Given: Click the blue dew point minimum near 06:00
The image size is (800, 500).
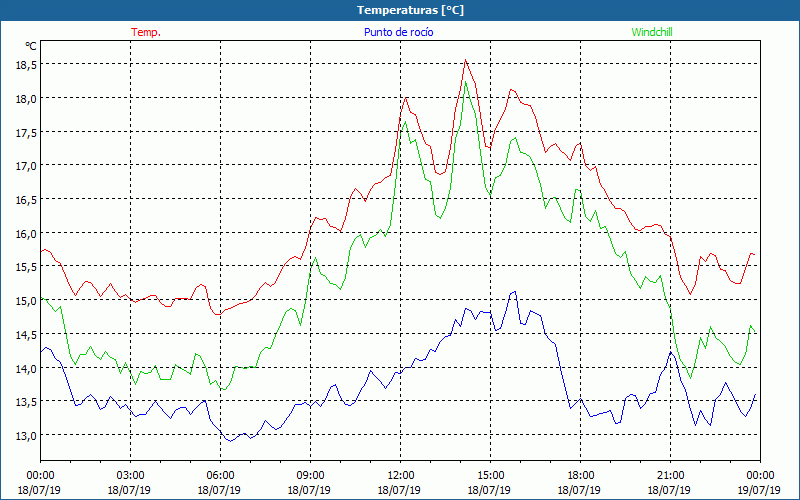Looking at the screenshot, I should click(230, 441).
